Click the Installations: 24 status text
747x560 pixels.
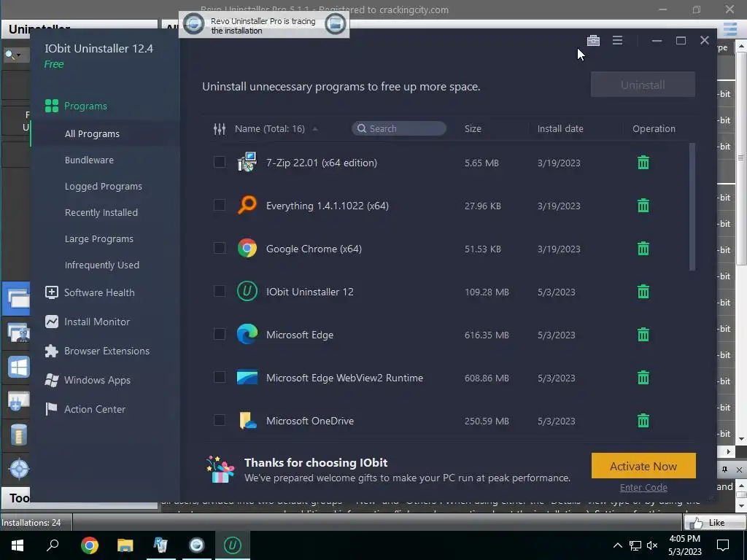click(31, 522)
